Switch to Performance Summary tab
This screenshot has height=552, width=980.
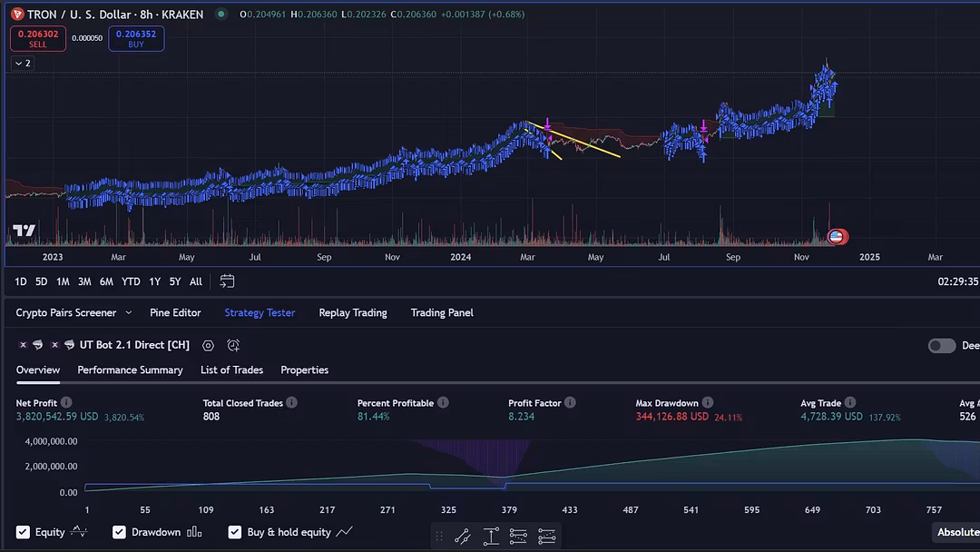click(x=130, y=370)
